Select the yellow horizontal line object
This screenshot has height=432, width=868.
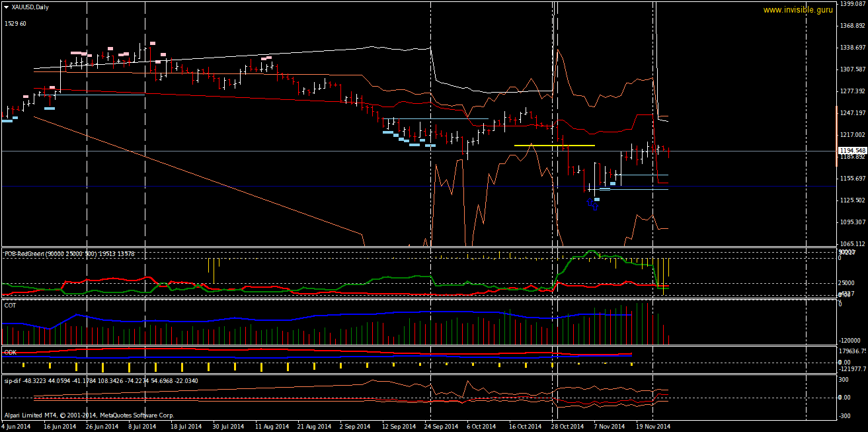click(554, 145)
